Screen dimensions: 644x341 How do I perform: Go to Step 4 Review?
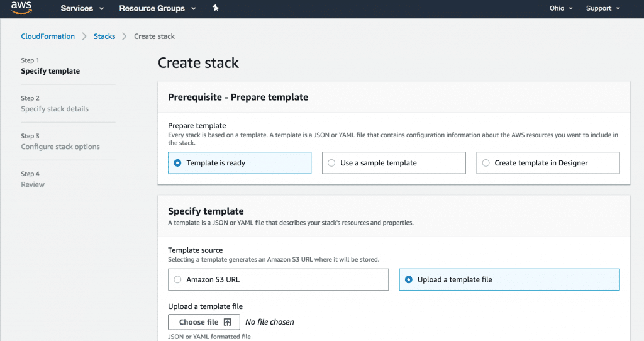(x=33, y=184)
